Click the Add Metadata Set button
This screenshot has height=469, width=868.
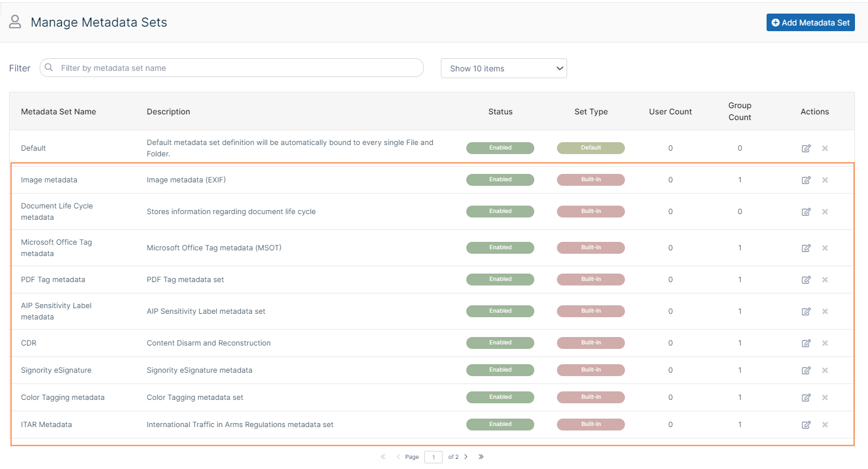810,23
